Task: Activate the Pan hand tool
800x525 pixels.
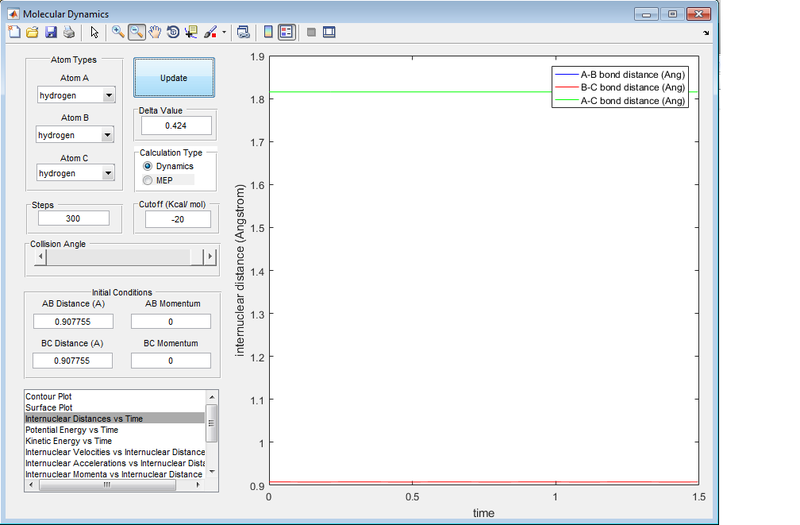Action: (x=155, y=32)
